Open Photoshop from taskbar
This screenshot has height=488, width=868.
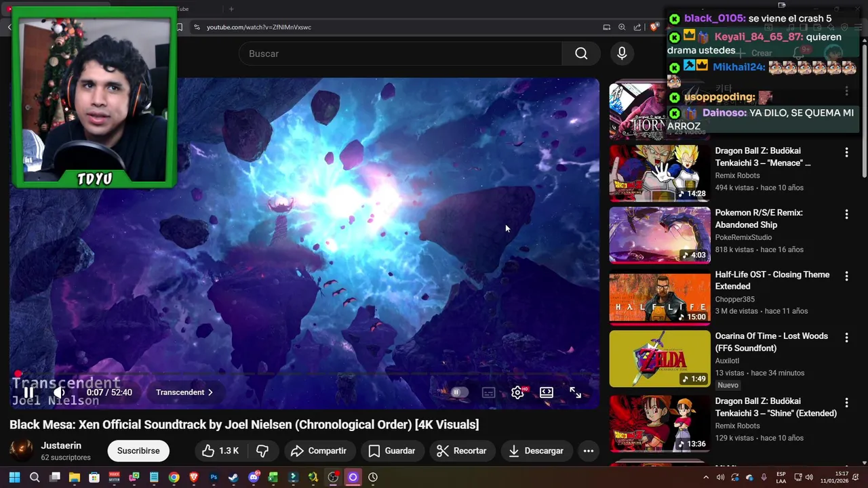pyautogui.click(x=214, y=477)
